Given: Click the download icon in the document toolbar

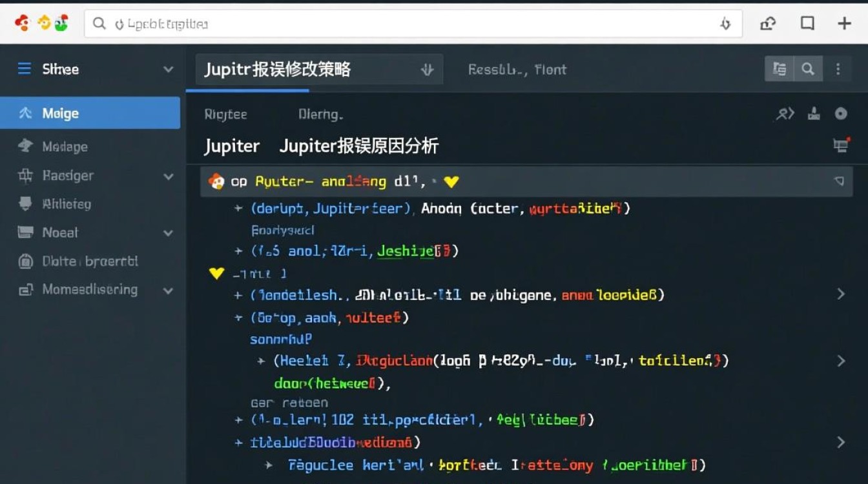Looking at the screenshot, I should point(814,113).
